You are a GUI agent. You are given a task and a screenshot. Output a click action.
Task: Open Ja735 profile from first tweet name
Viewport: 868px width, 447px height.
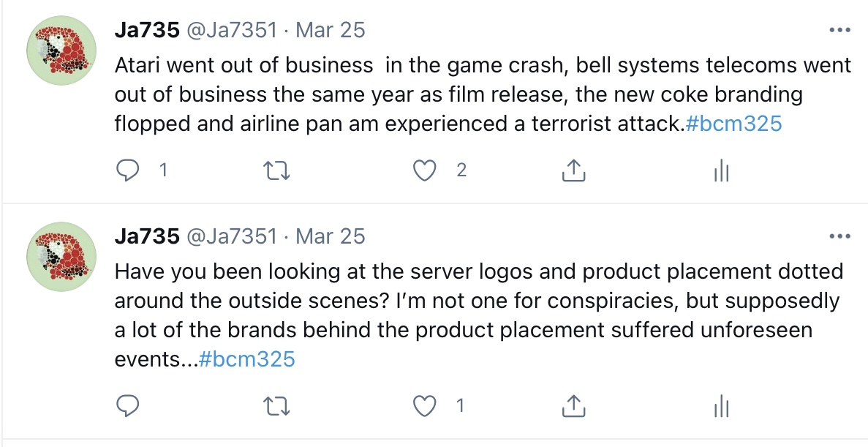click(x=146, y=31)
